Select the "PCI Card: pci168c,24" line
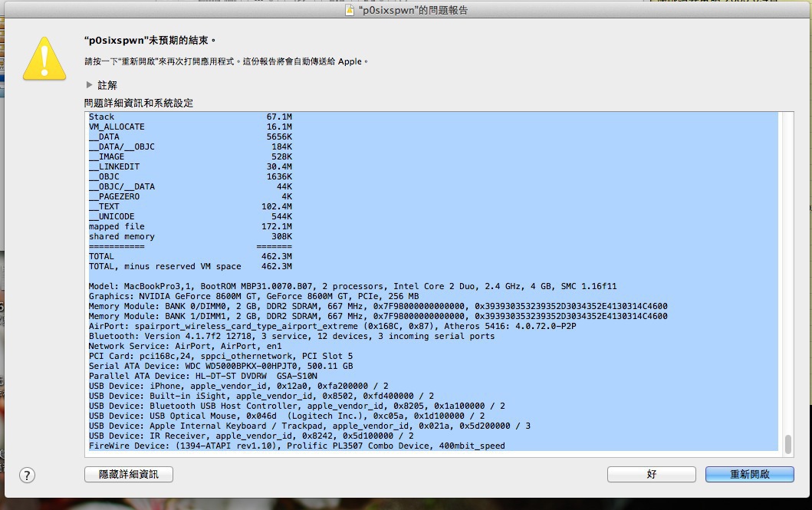Viewport: 812px width, 510px height. [221, 356]
